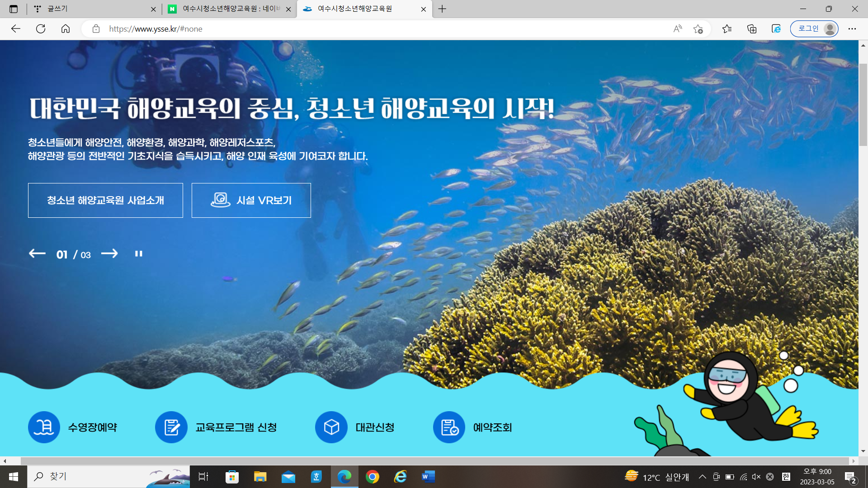
Task: Open the Edge sidebar IE mode icon
Action: 776,29
